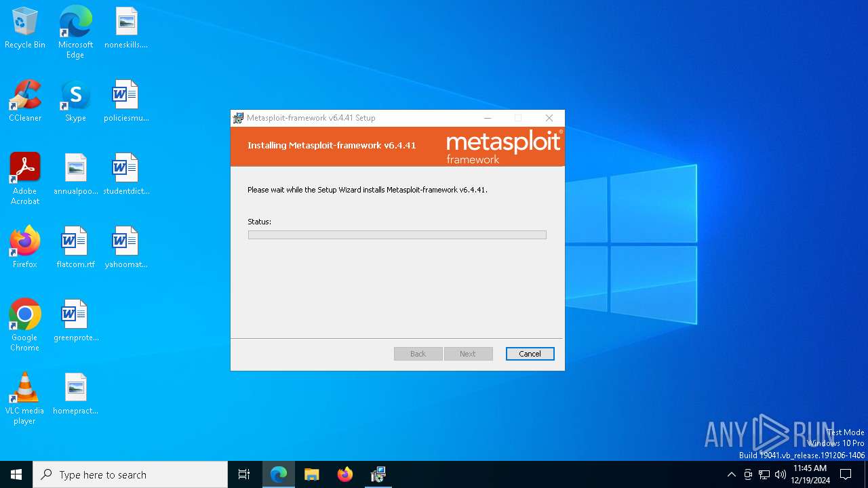Launch VLC media player shortcut
This screenshot has width=868, height=488.
[x=25, y=399]
